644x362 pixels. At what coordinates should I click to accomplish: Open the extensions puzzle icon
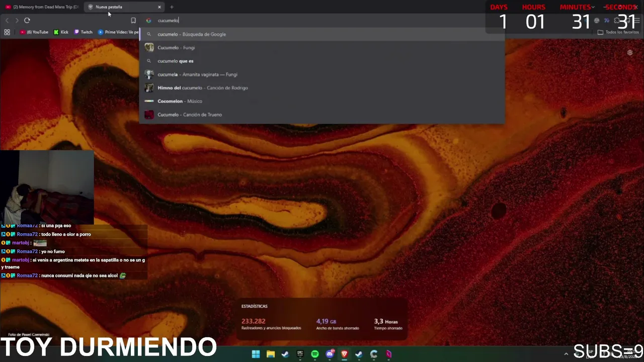(617, 21)
